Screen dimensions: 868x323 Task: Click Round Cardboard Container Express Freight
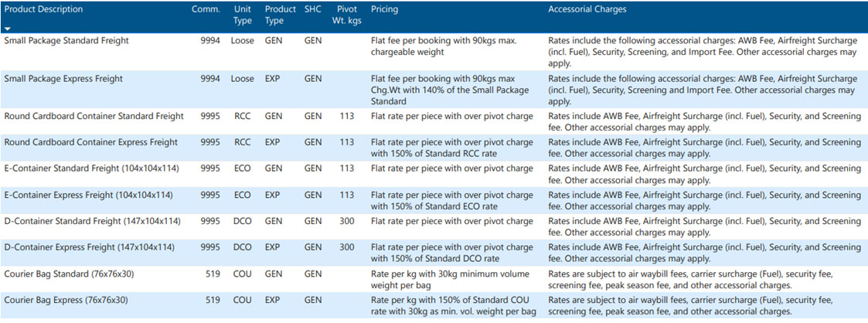click(90, 142)
